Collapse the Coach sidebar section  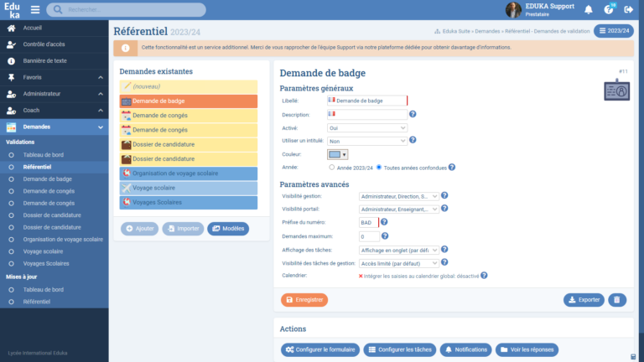pos(101,111)
